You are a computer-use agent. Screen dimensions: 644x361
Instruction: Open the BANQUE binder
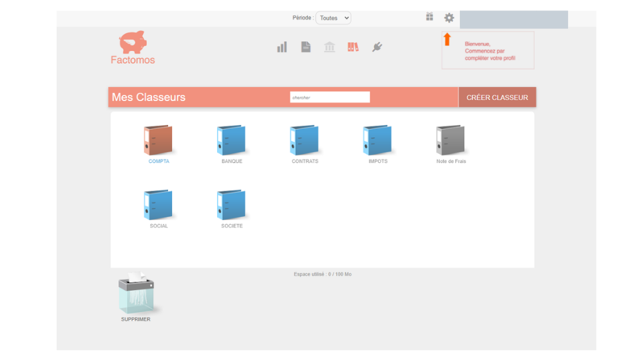(x=231, y=140)
